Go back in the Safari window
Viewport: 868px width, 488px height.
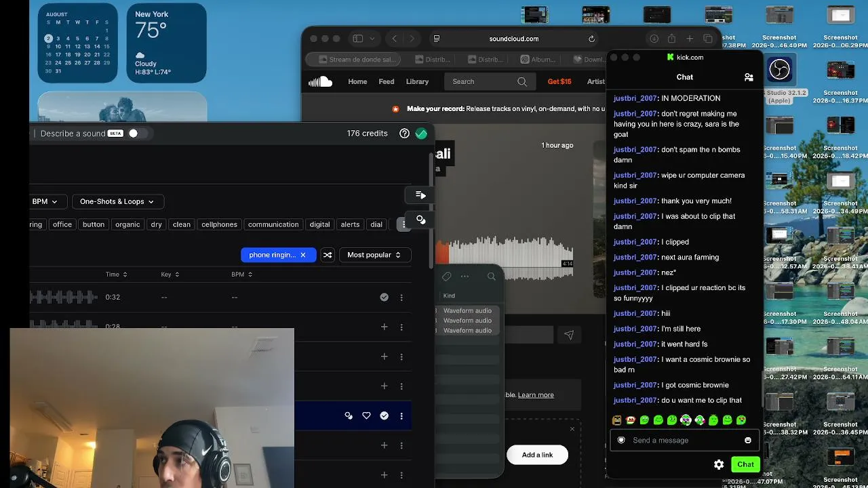pos(395,39)
